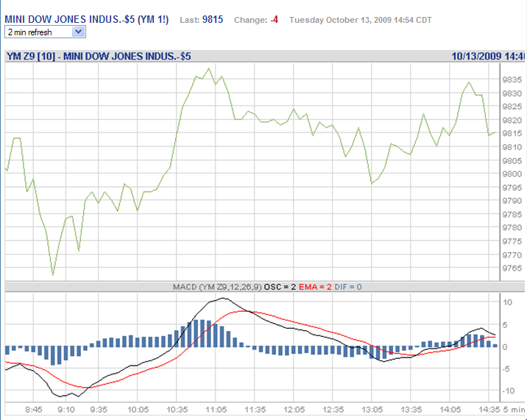Click the 9825 price axis label
The height and width of the screenshot is (420, 527).
pos(512,107)
